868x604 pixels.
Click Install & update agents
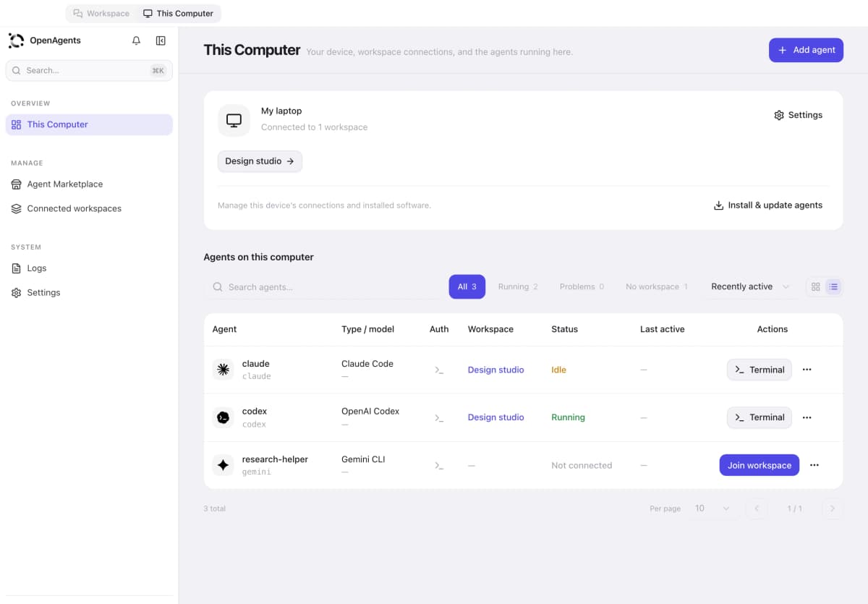tap(767, 205)
